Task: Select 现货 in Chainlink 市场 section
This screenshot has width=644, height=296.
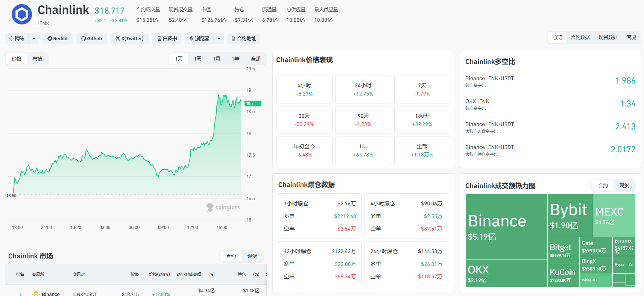Action: point(252,256)
